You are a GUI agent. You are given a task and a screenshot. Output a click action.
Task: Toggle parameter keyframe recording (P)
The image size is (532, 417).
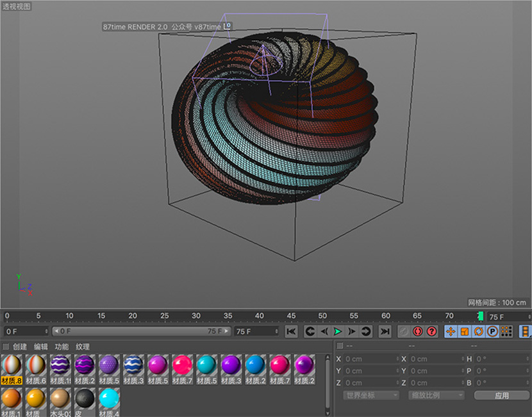tap(492, 331)
